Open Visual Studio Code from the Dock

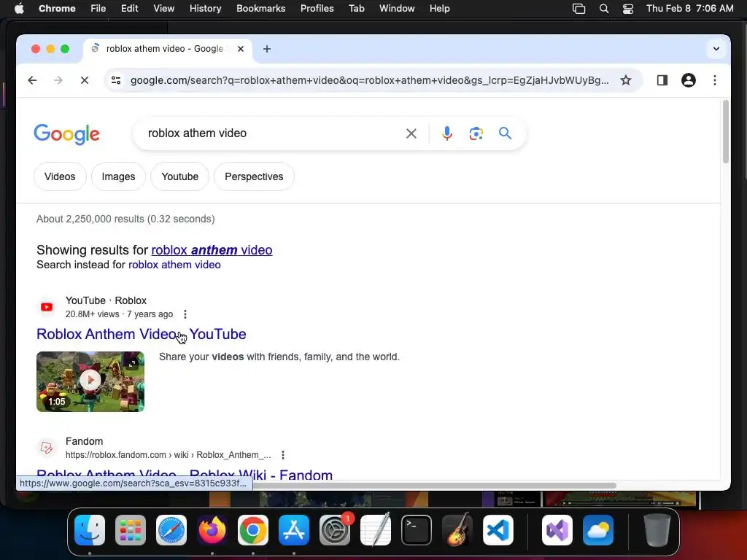click(x=498, y=530)
